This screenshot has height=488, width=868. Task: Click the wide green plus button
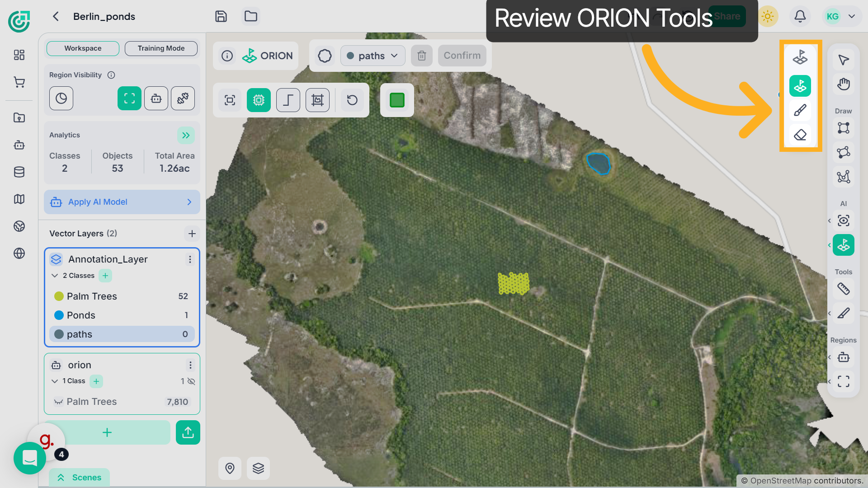107,433
